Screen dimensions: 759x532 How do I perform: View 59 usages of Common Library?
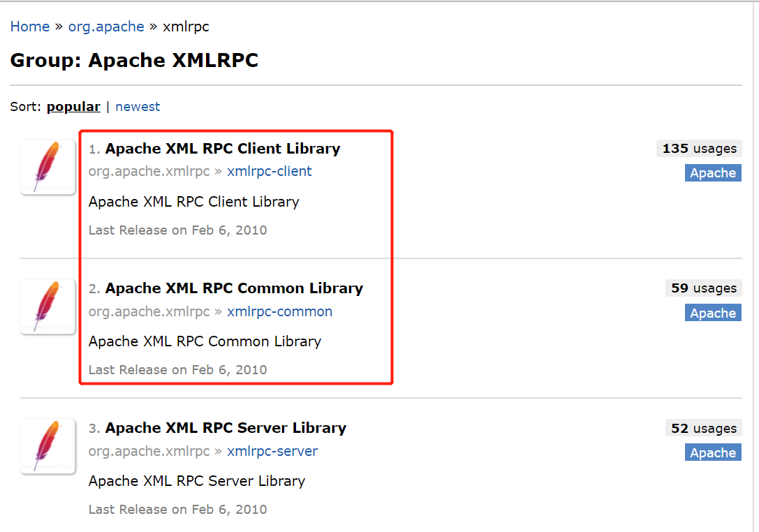tap(704, 288)
